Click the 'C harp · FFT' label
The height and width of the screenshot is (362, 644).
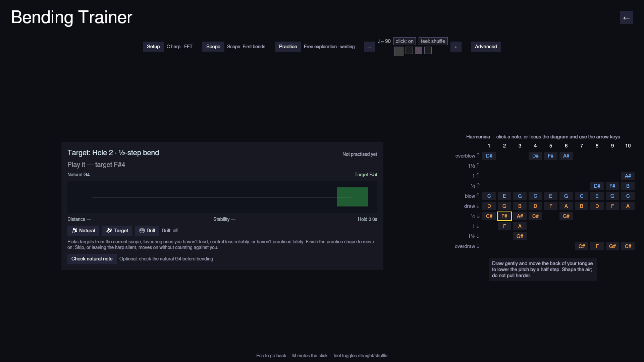coord(179,47)
